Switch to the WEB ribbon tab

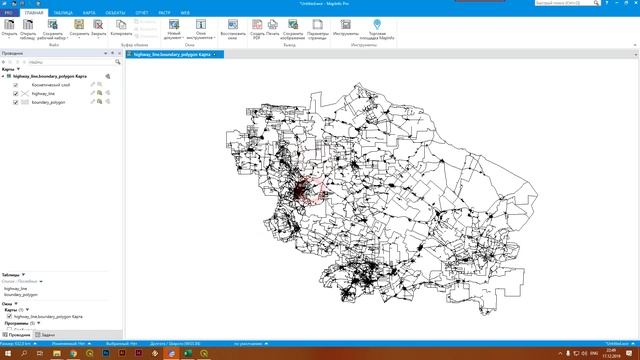[x=185, y=13]
